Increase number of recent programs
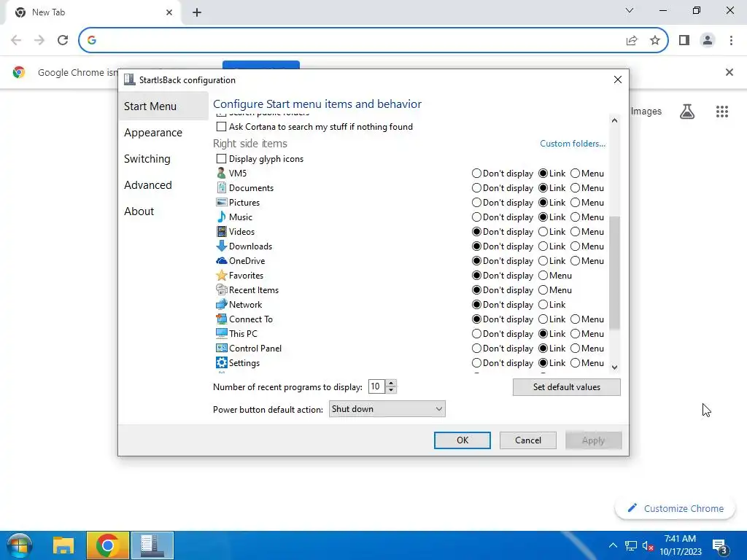747x560 pixels. pyautogui.click(x=391, y=383)
